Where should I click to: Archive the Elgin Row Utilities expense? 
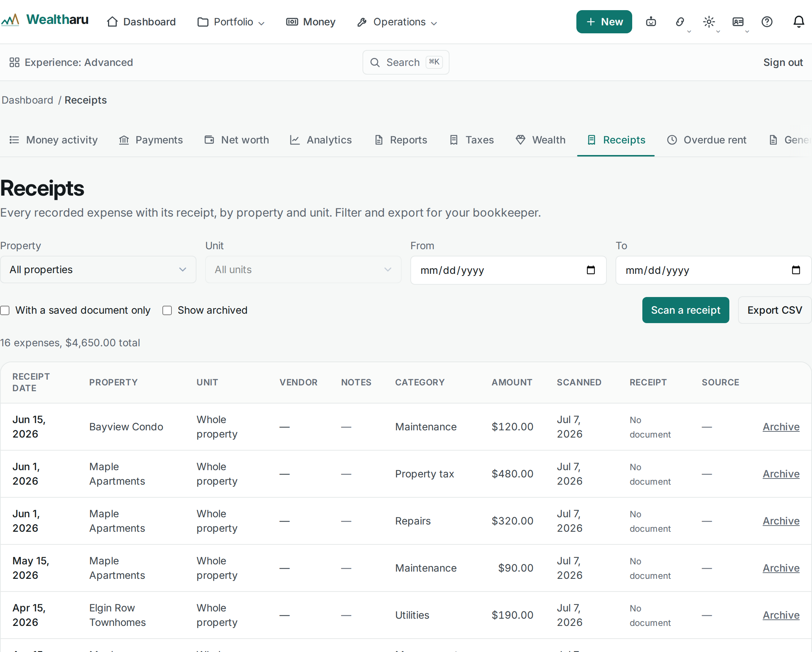pyautogui.click(x=781, y=615)
